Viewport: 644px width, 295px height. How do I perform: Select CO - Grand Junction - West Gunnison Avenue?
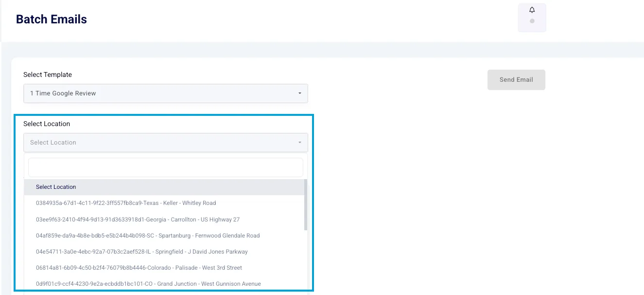click(x=164, y=284)
